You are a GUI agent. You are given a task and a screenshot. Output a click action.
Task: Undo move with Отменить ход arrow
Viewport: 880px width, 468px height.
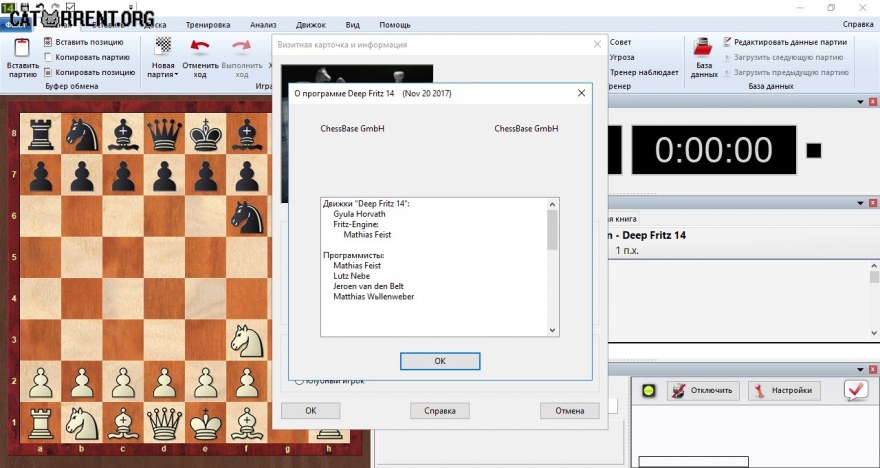[x=200, y=46]
